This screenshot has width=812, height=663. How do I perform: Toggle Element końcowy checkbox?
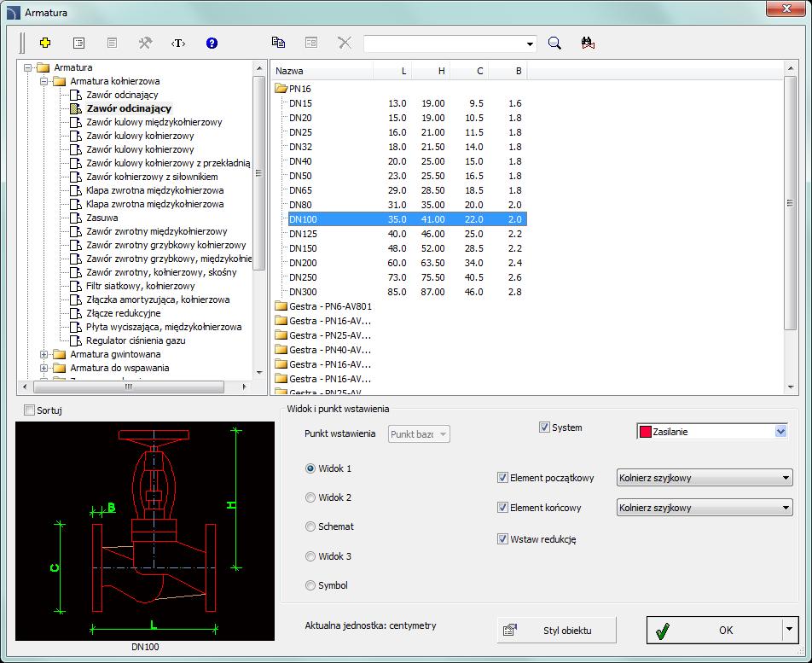click(x=502, y=508)
